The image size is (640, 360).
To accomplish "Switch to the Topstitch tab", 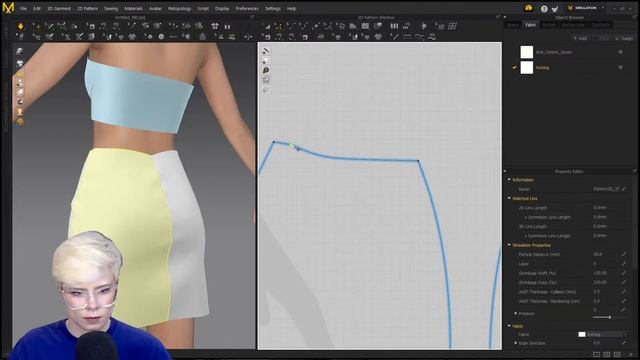I will [600, 25].
